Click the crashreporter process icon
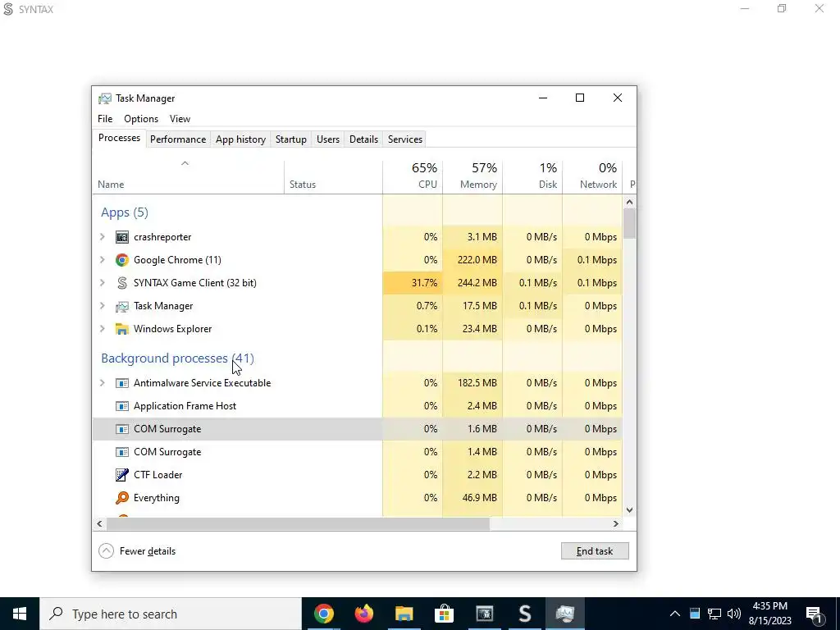Viewport: 840px width, 630px height. pyautogui.click(x=122, y=237)
